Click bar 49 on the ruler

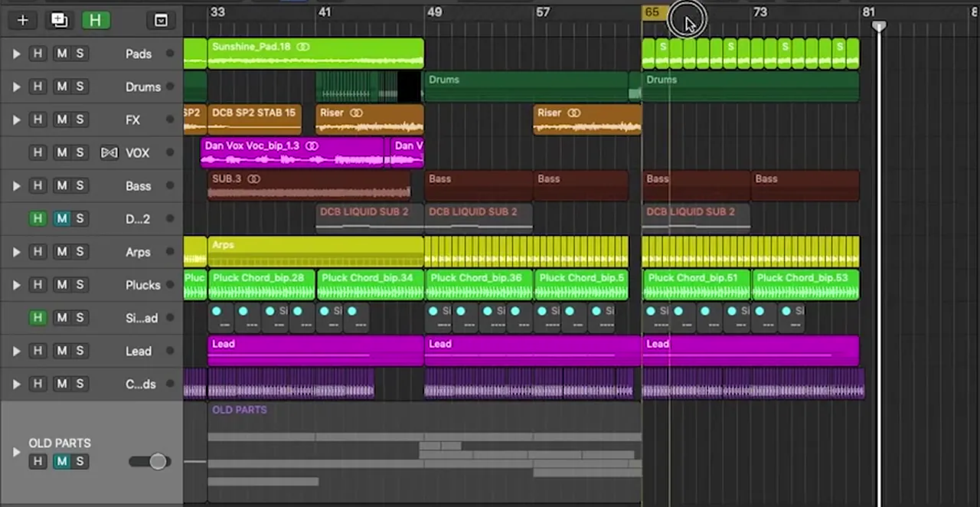click(435, 12)
